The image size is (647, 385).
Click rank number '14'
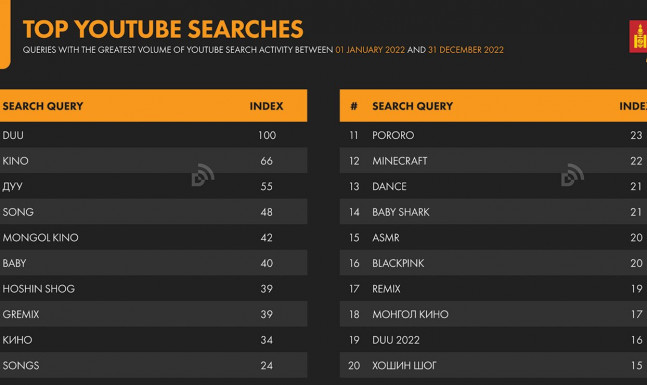coord(354,212)
